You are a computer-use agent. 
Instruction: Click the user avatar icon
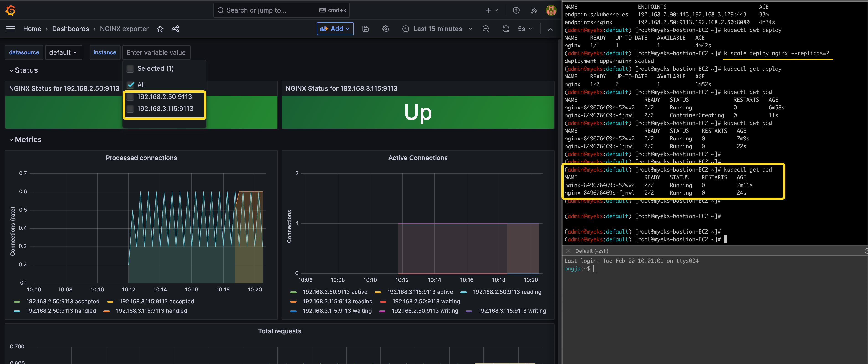point(551,10)
